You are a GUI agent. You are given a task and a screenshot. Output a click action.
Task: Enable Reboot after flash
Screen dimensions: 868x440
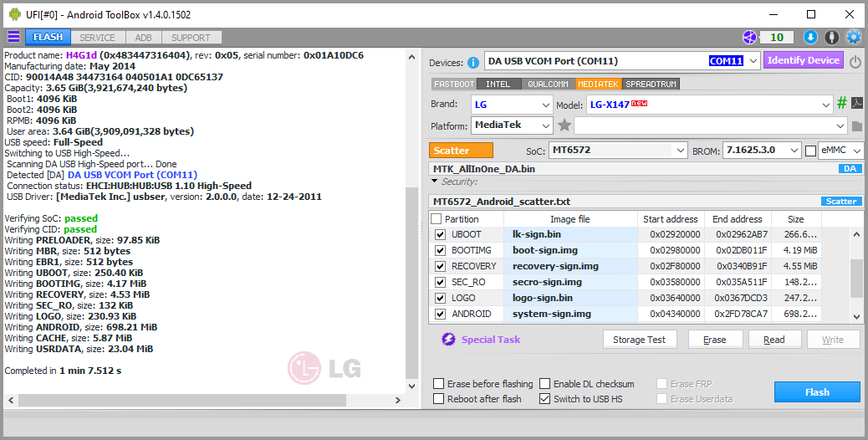438,398
